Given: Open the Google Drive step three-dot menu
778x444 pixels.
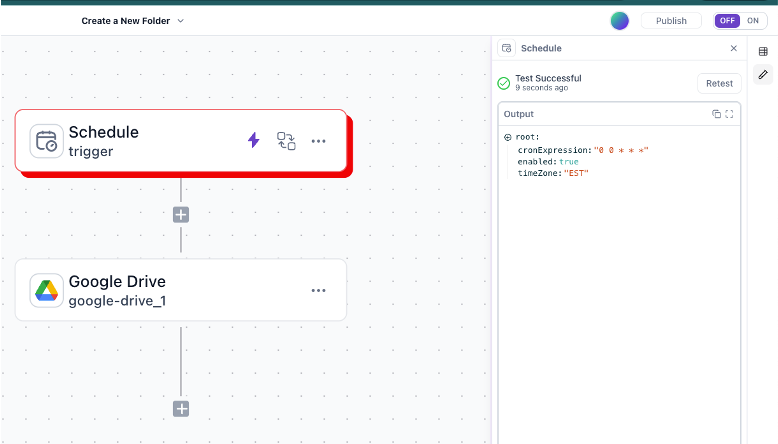Looking at the screenshot, I should 318,290.
